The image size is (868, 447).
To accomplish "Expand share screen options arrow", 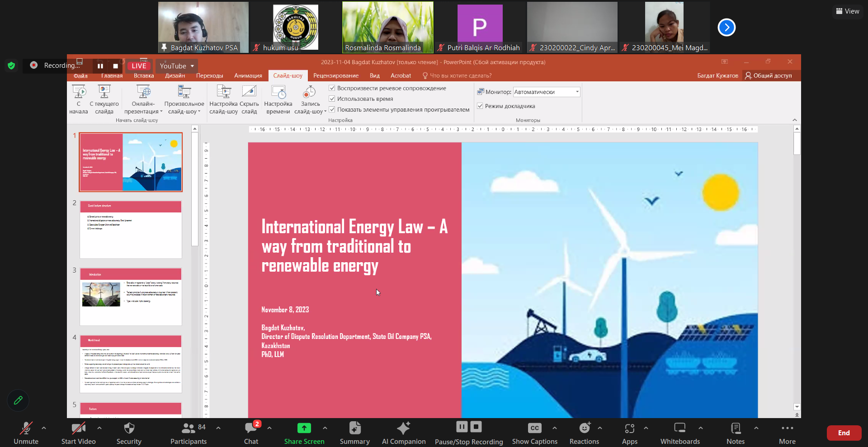I will (325, 428).
